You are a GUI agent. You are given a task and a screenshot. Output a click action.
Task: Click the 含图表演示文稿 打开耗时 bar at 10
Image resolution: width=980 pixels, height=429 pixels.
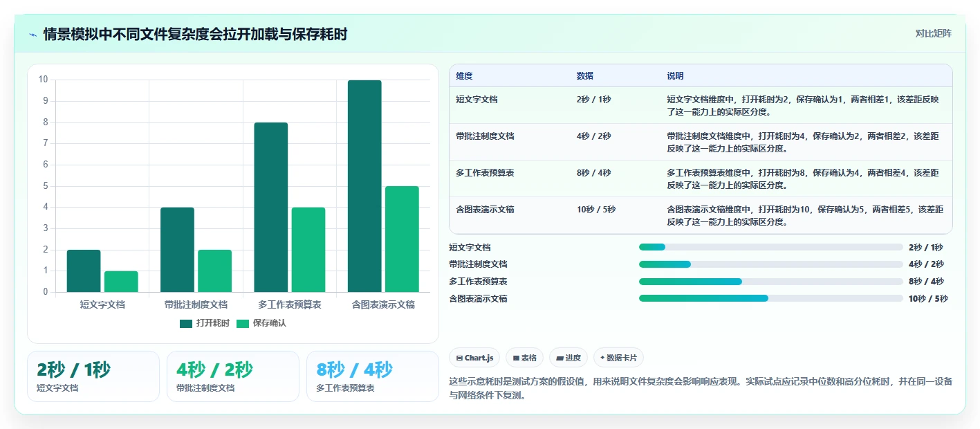(x=364, y=186)
